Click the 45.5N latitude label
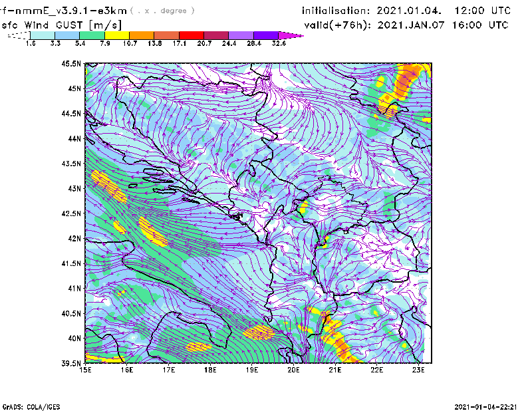Viewport: 532px width, 411px height. click(71, 63)
